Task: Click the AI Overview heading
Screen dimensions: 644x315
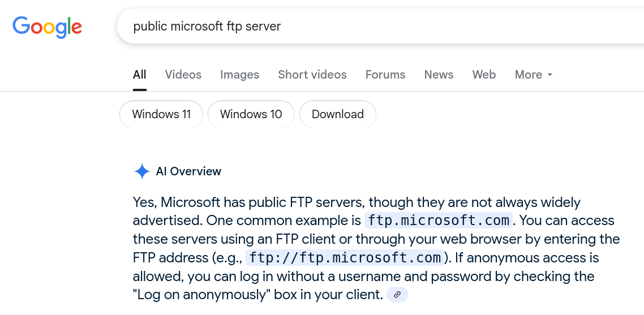Action: click(x=188, y=171)
